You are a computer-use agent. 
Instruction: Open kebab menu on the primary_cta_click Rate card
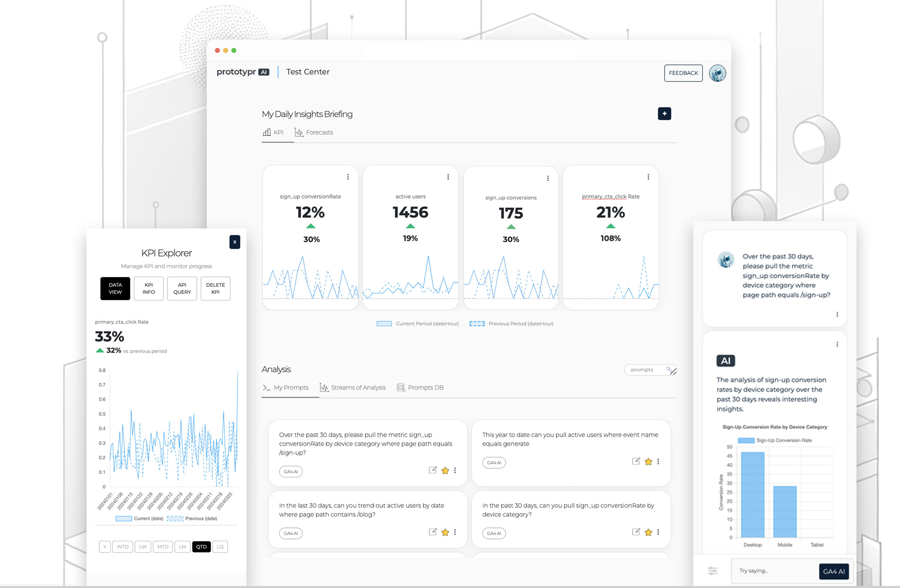648,176
